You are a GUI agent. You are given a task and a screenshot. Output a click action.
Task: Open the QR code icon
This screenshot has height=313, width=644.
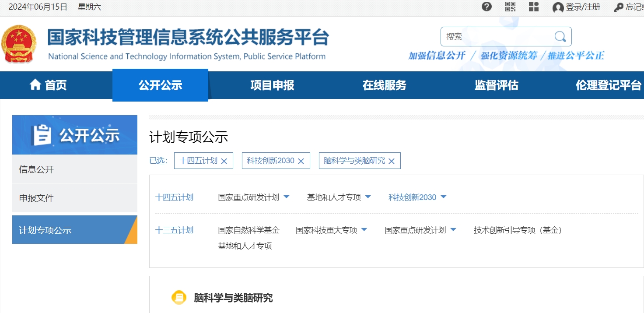pyautogui.click(x=510, y=7)
